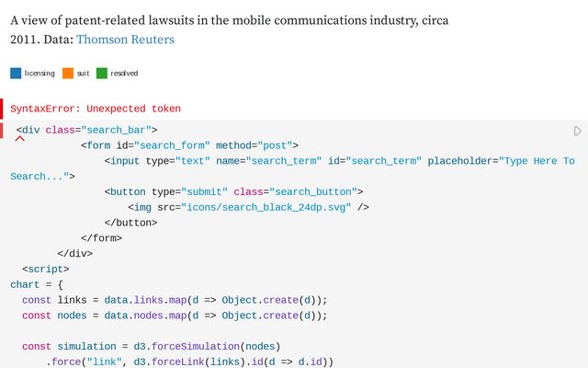The width and height of the screenshot is (588, 368).
Task: Place cursor at the closing </form> tag
Action: [101, 237]
